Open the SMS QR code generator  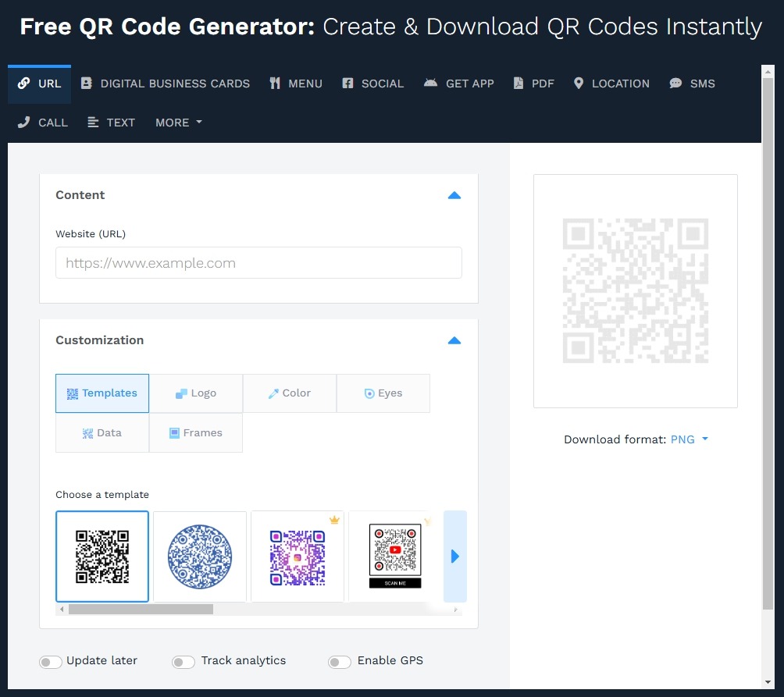692,84
